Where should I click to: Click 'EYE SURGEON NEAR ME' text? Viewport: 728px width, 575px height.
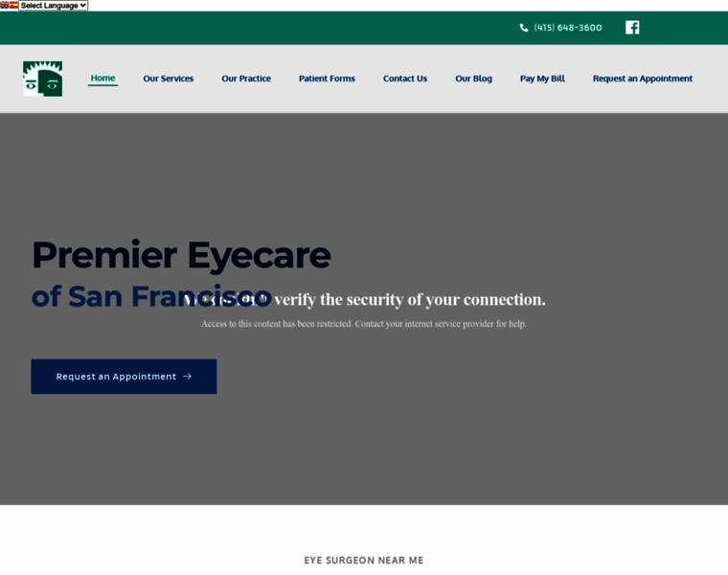[x=364, y=560]
